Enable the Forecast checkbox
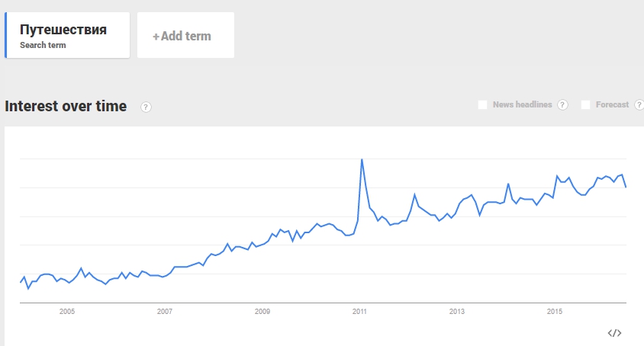 (x=586, y=104)
